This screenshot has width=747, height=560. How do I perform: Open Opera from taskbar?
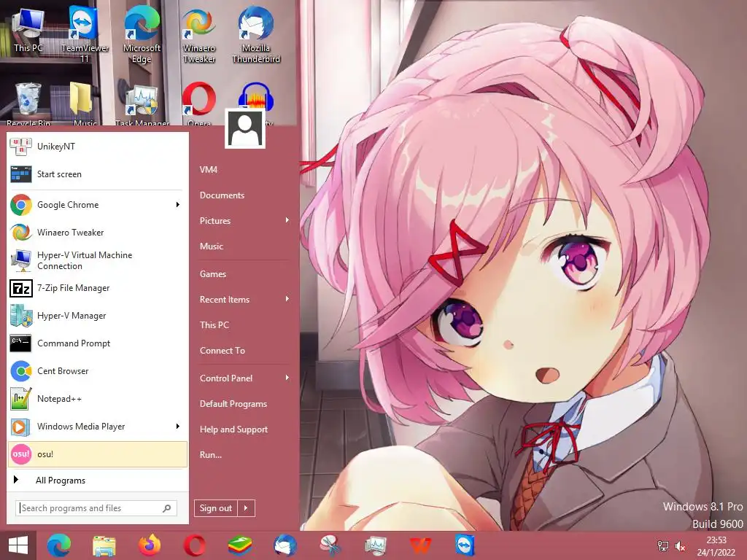(195, 545)
